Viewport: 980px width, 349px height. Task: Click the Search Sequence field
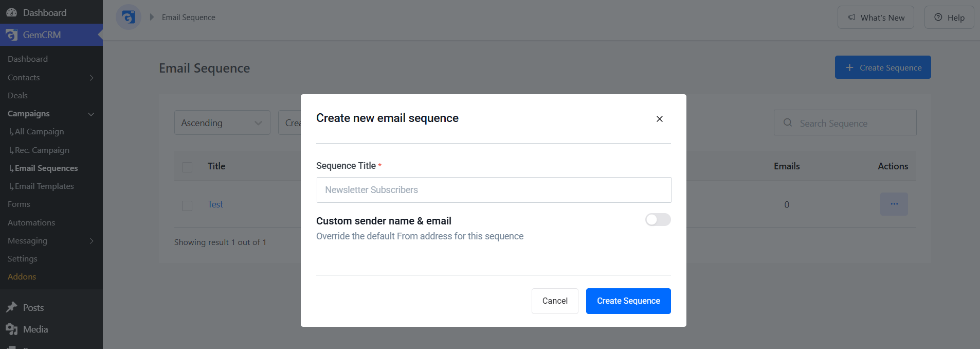[845, 123]
